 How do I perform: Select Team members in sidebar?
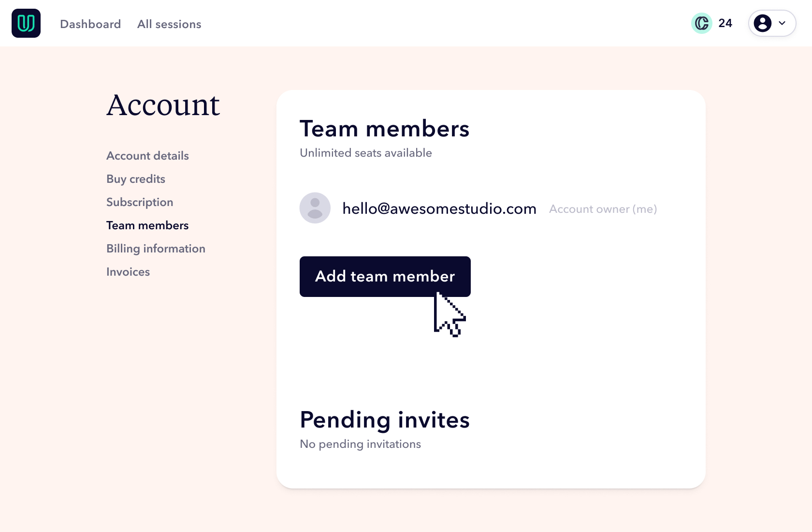point(147,225)
